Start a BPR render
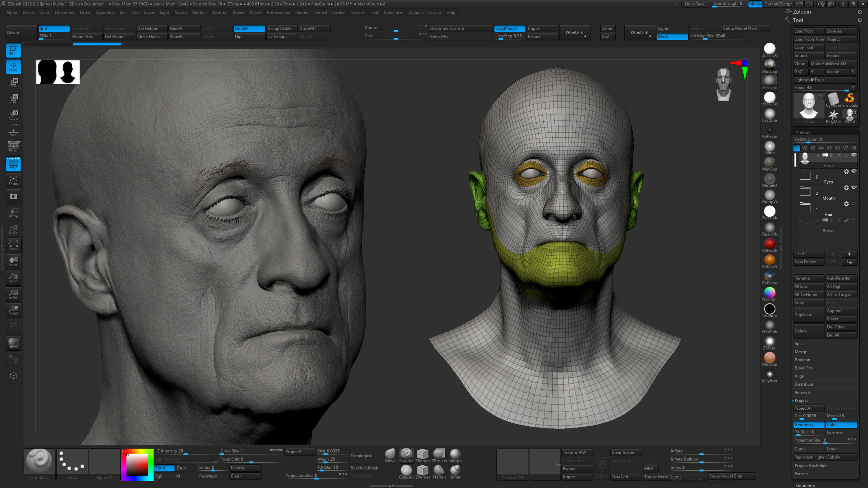The height and width of the screenshot is (488, 868). click(14, 343)
